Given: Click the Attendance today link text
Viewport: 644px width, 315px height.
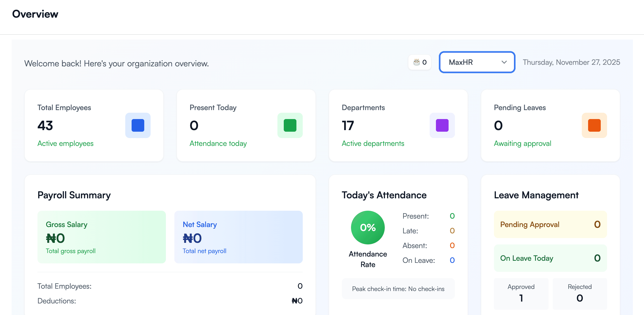Looking at the screenshot, I should click(218, 144).
